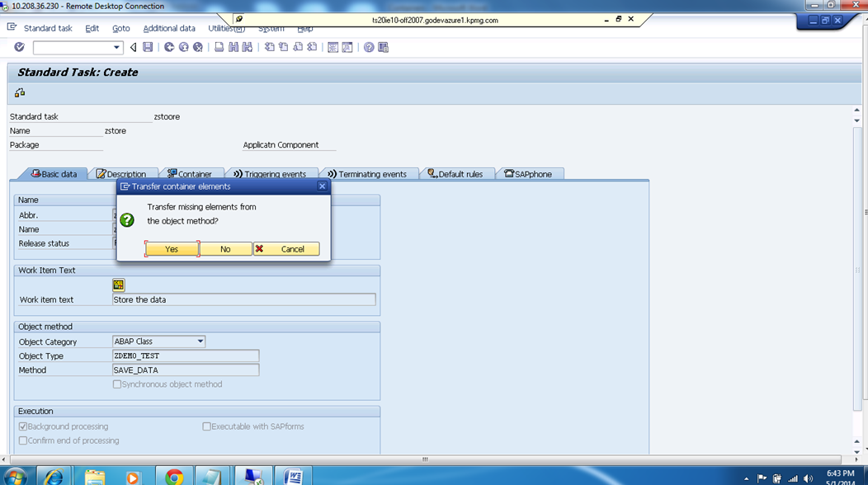This screenshot has width=868, height=485.
Task: Click the Find Next toolbar icon
Action: pyautogui.click(x=247, y=47)
